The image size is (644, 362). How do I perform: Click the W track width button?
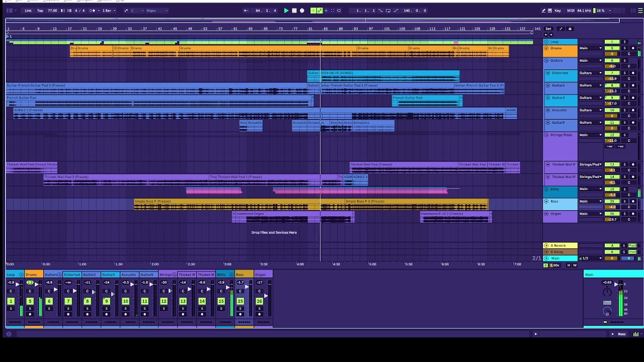point(575,265)
